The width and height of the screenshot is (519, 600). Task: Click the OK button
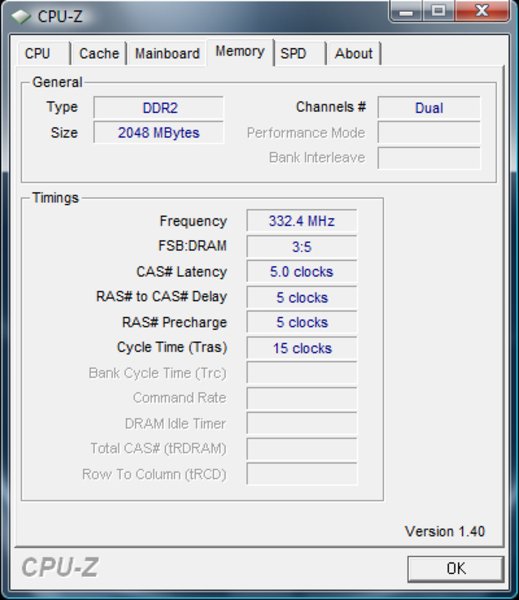[x=455, y=568]
